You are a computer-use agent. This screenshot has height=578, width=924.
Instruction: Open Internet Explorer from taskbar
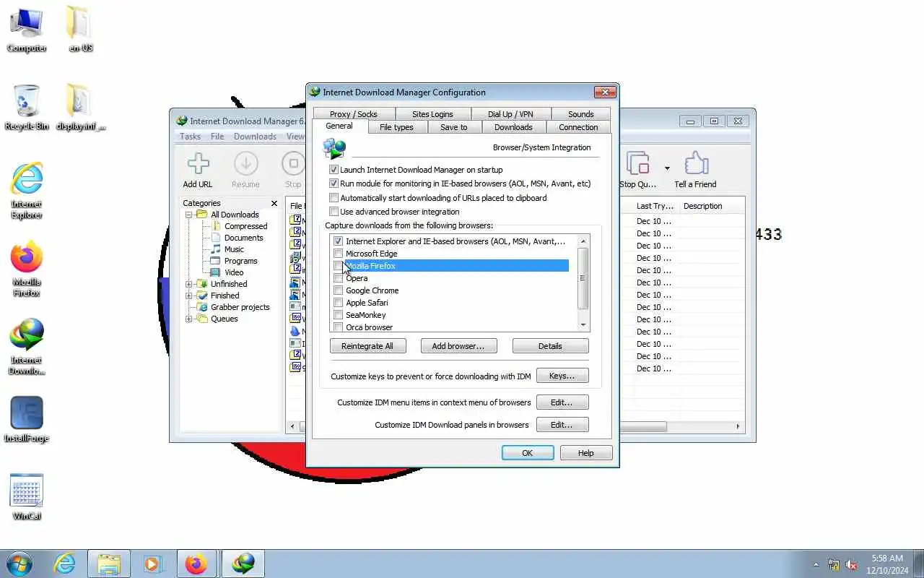[65, 564]
